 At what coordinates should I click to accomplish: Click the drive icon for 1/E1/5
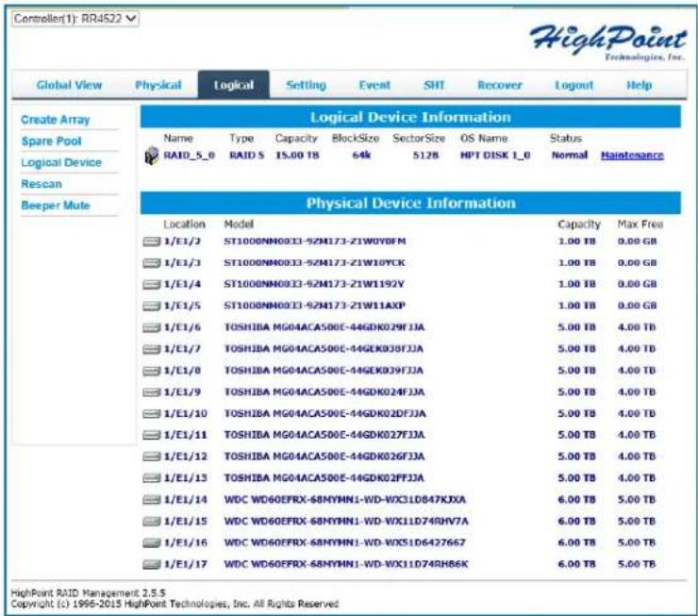pos(151,306)
